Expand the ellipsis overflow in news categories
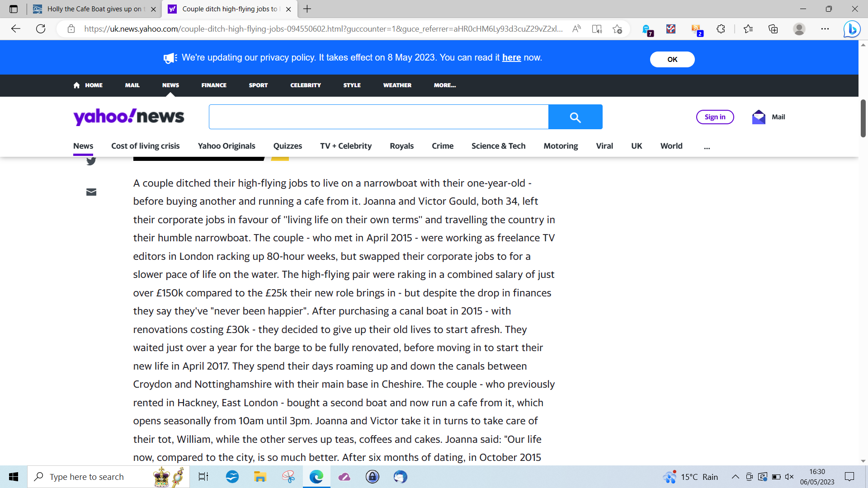Viewport: 868px width, 488px height. click(707, 146)
